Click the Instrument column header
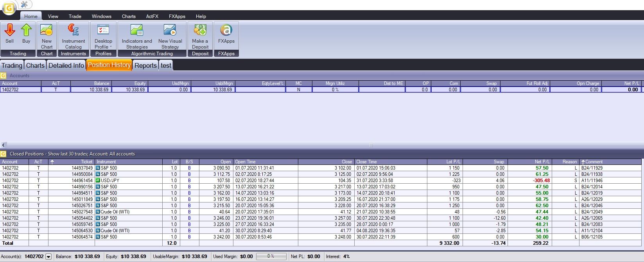This screenshot has height=262, width=644. coord(129,162)
